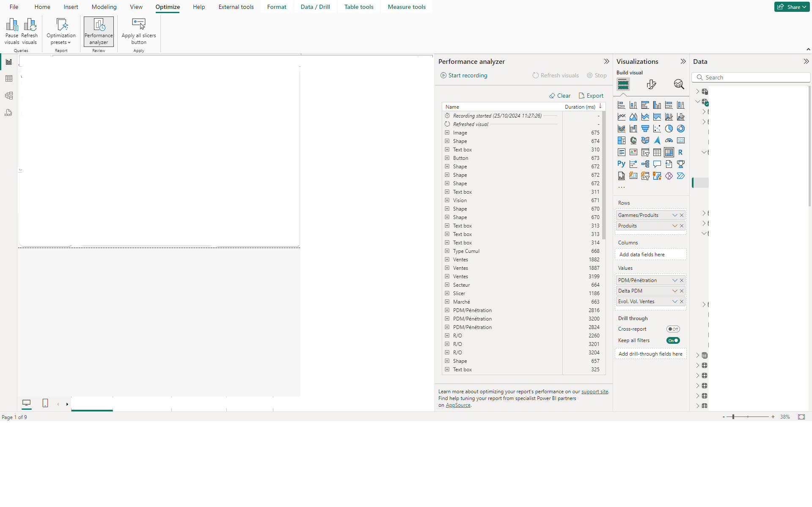Select the KPI visual icon
The image size is (812, 507).
point(633,153)
